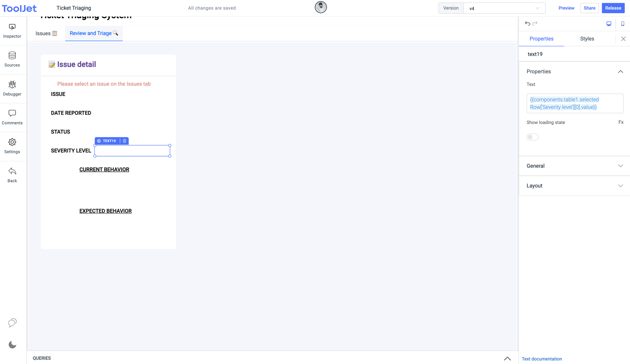Open the Inspector panel icon
The image size is (630, 364).
[x=12, y=27]
